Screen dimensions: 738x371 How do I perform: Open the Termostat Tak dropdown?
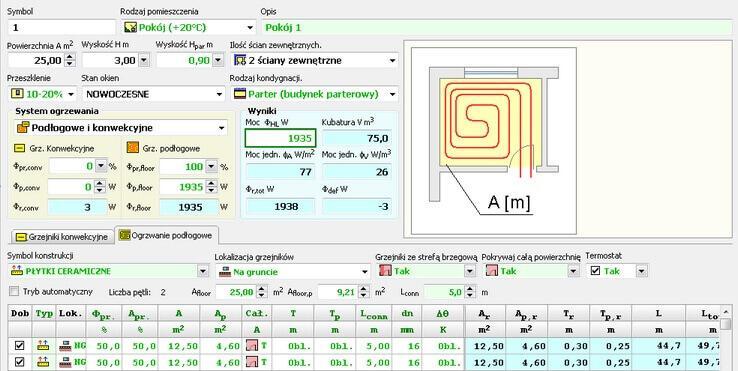click(x=642, y=271)
